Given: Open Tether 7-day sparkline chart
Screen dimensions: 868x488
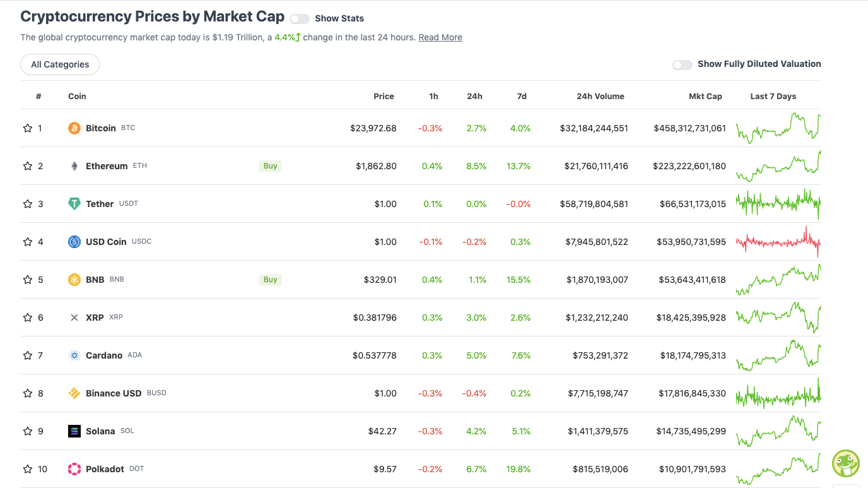Looking at the screenshot, I should [778, 204].
